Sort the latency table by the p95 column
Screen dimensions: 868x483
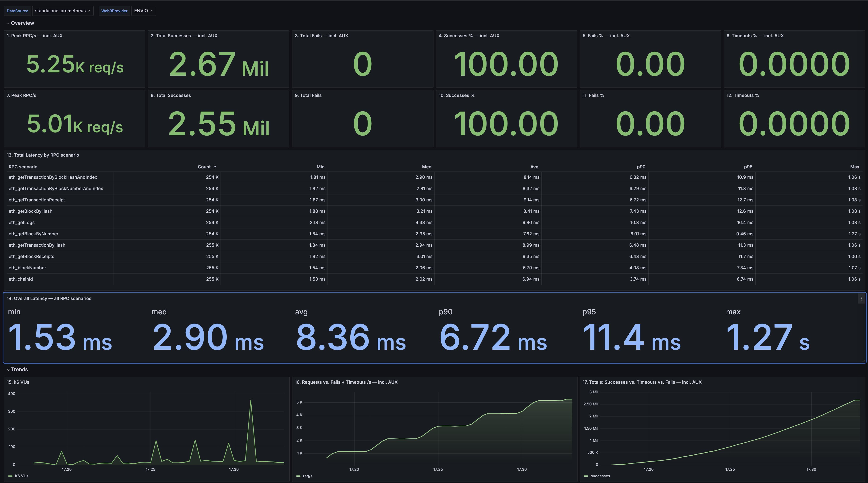747,167
